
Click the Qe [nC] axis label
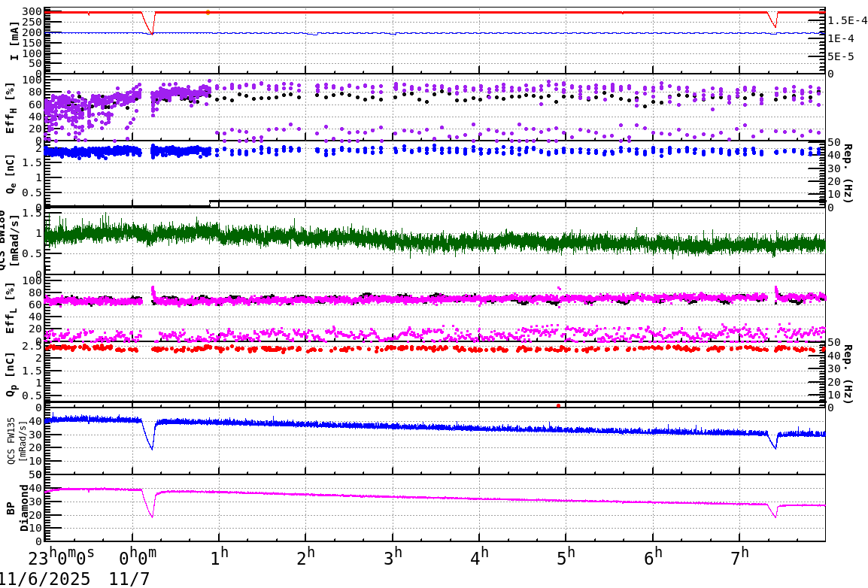click(x=11, y=174)
